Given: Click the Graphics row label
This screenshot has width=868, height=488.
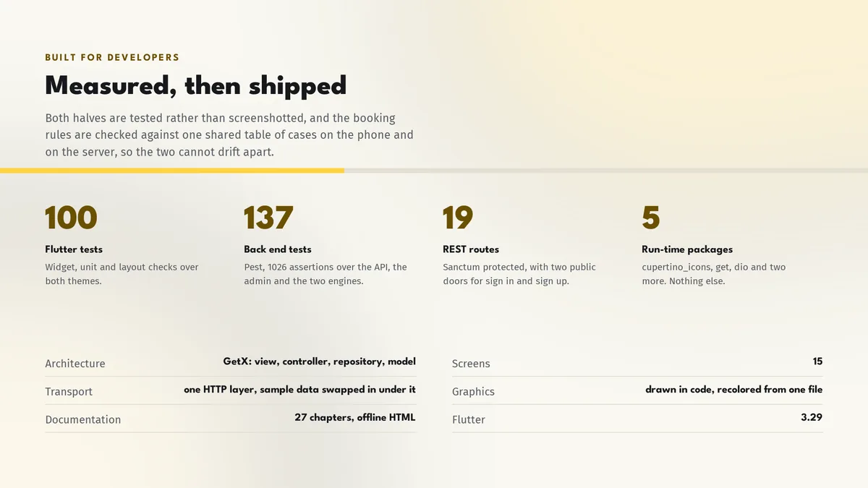Looking at the screenshot, I should click(473, 392).
